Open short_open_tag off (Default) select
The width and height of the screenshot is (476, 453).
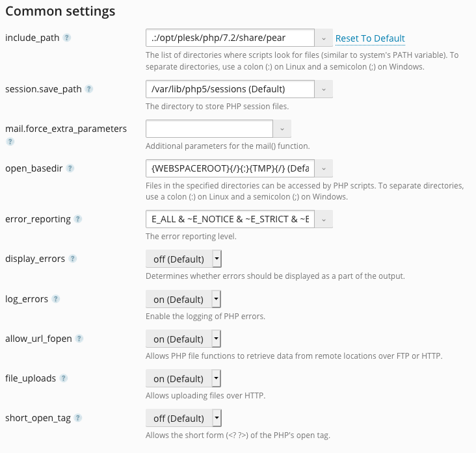click(x=183, y=418)
